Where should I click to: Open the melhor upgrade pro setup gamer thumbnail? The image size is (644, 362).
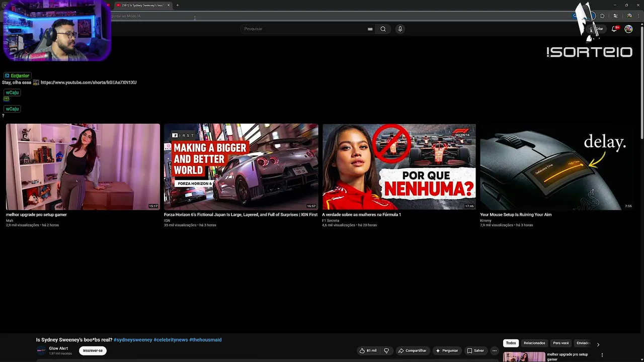point(83,167)
